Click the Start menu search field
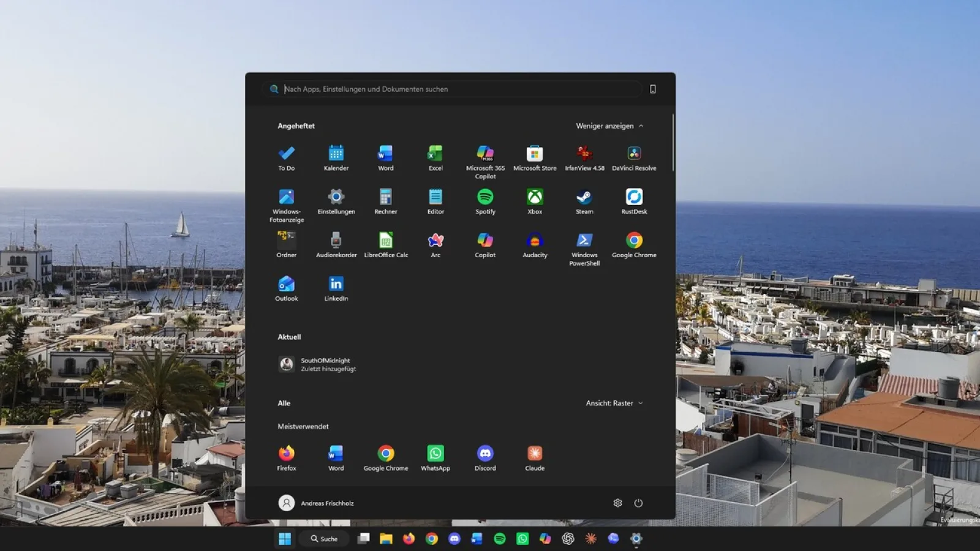This screenshot has width=980, height=551. coord(452,89)
